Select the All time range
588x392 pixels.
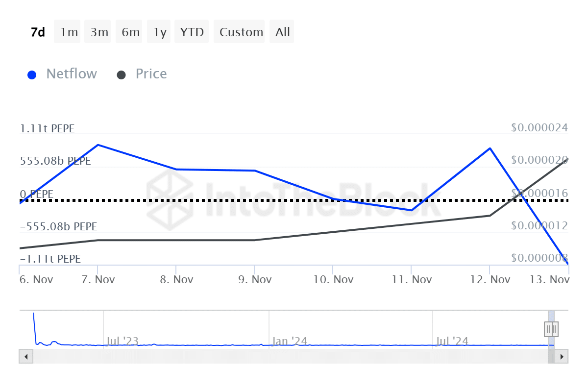point(282,31)
